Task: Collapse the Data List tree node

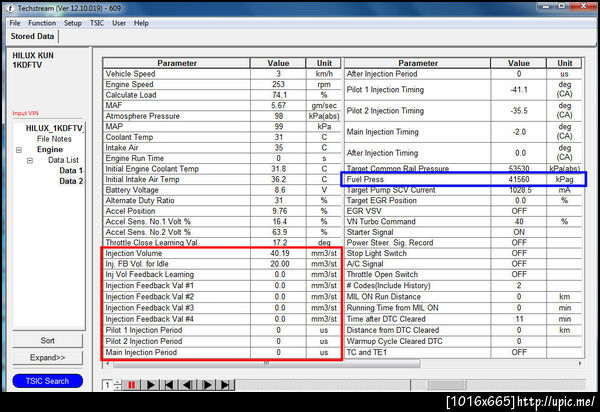Action: 30,161
